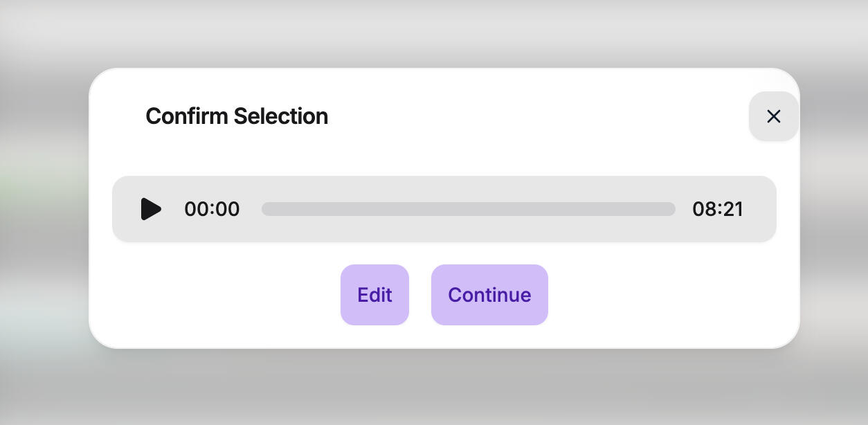Confirm the selection with Continue
868x425 pixels.
pos(489,295)
